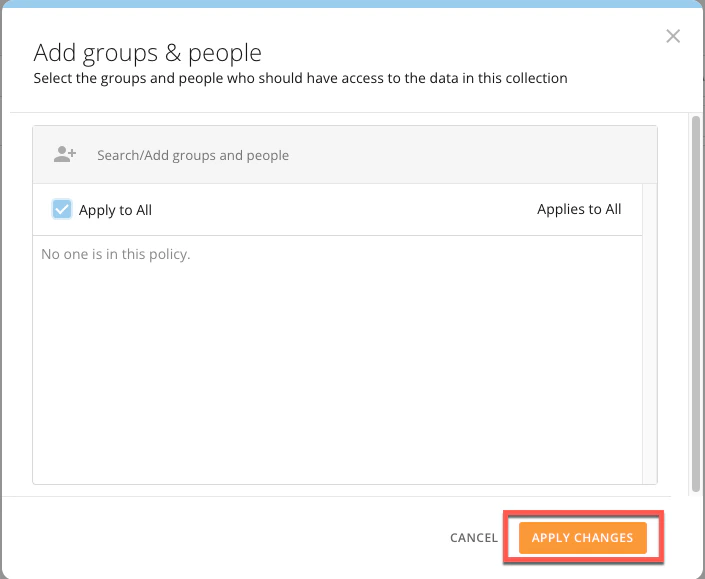
Task: Click the empty area of the policy list
Action: click(x=337, y=373)
